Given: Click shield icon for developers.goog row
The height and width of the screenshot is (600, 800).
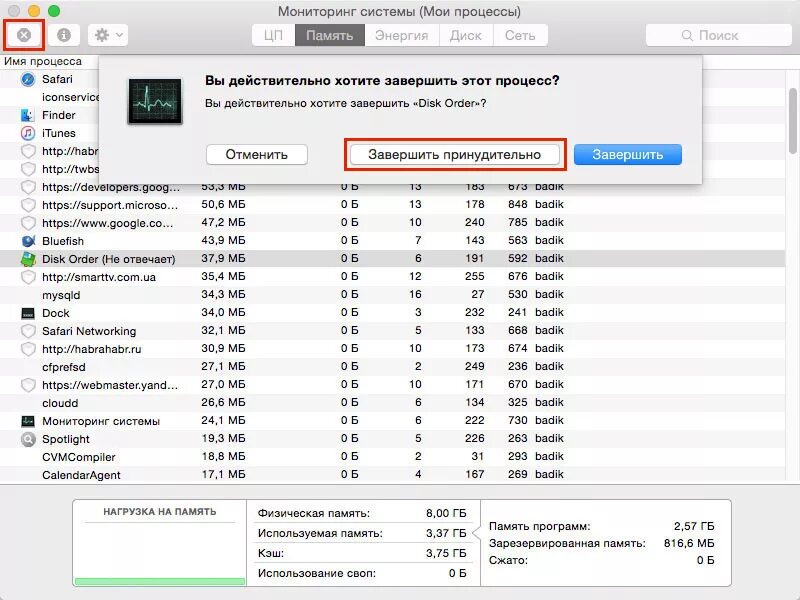Looking at the screenshot, I should click(x=28, y=187).
